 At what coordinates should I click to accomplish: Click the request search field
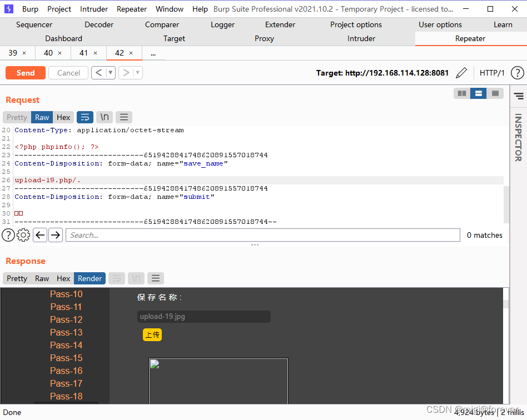[263, 235]
